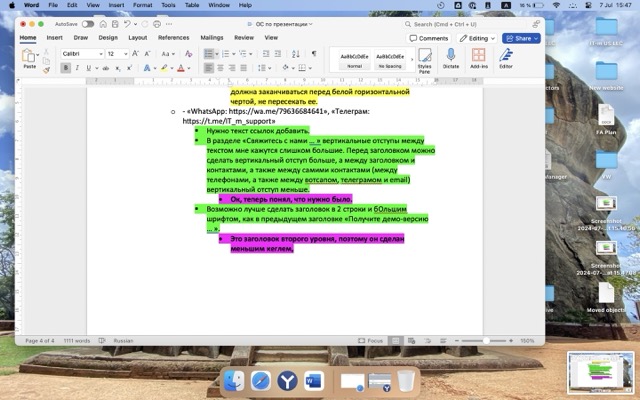Click the bullet list icon

pos(209,53)
